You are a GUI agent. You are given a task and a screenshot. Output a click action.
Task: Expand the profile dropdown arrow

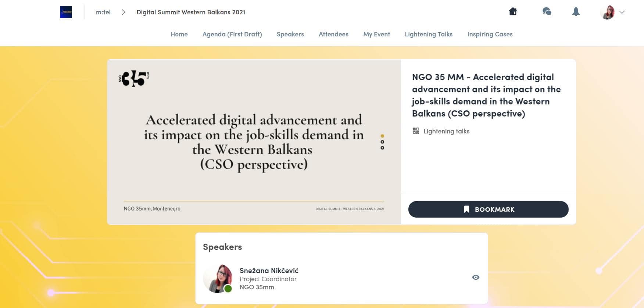point(622,12)
